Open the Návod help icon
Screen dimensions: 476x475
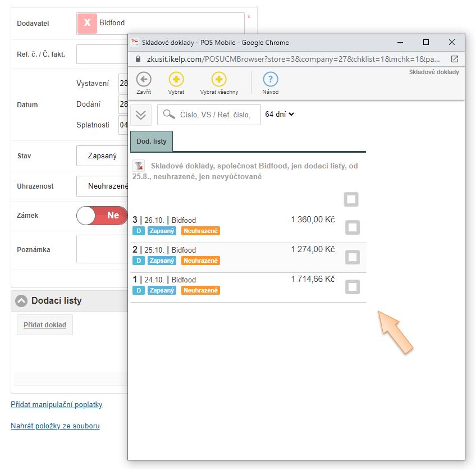tap(270, 80)
